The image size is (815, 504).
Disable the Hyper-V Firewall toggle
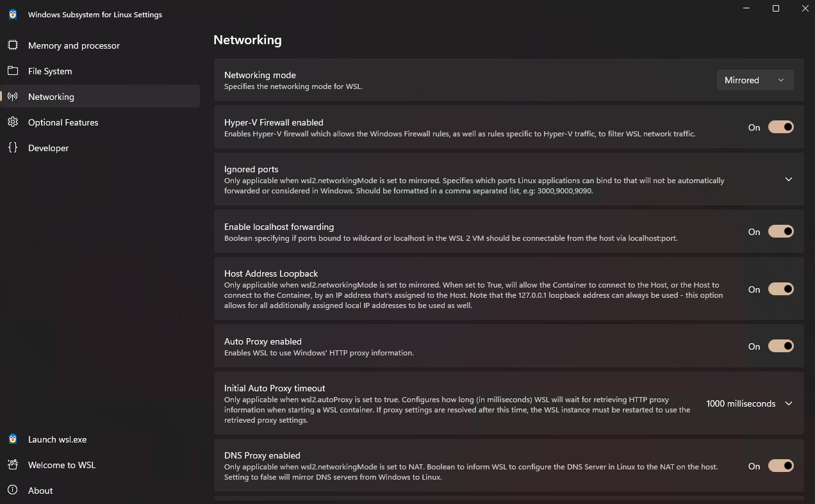point(781,127)
